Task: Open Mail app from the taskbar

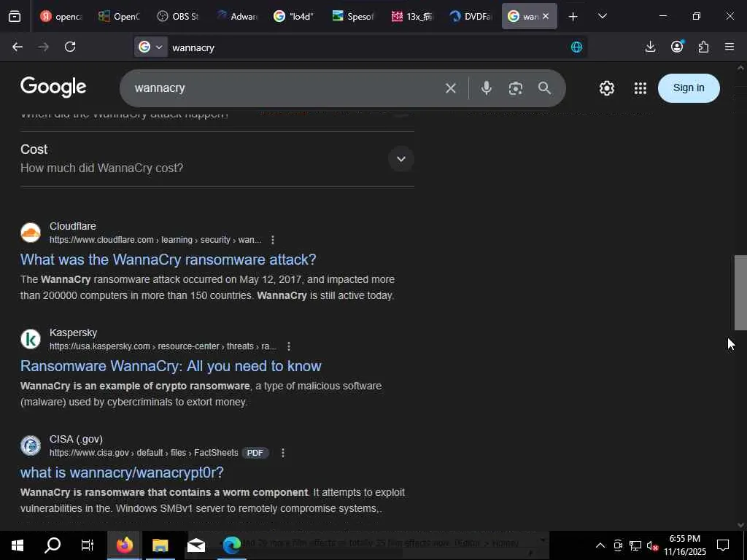Action: [196, 545]
